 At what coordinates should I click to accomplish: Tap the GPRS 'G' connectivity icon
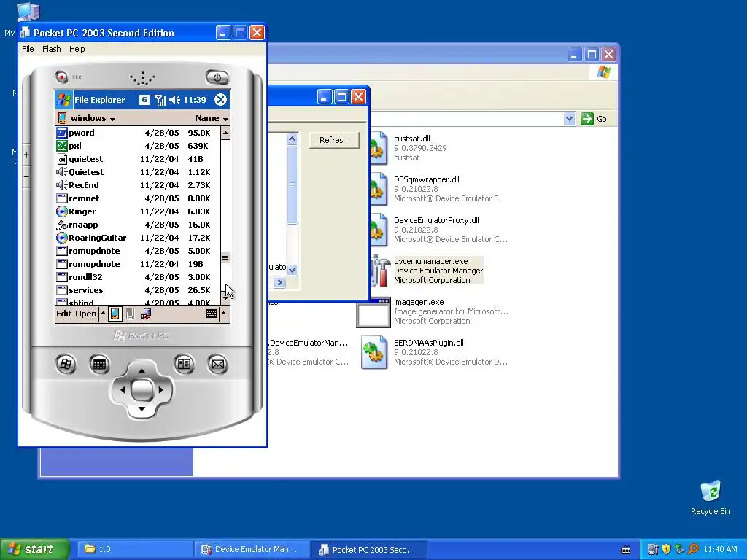tap(144, 99)
